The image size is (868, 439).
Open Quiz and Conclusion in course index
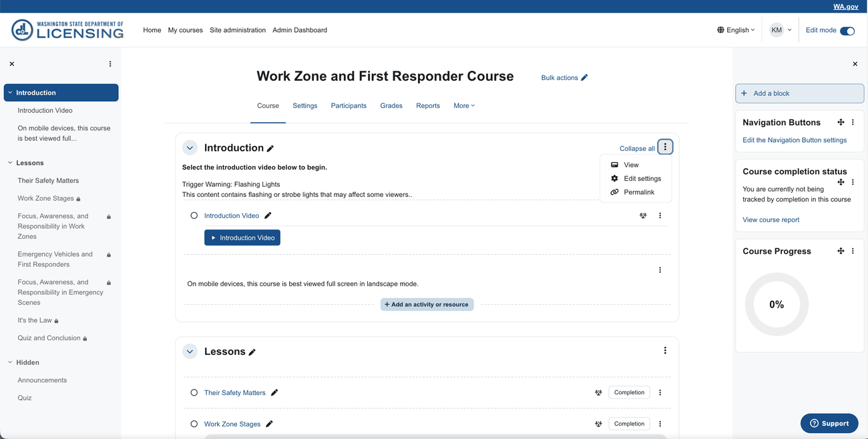pyautogui.click(x=49, y=338)
